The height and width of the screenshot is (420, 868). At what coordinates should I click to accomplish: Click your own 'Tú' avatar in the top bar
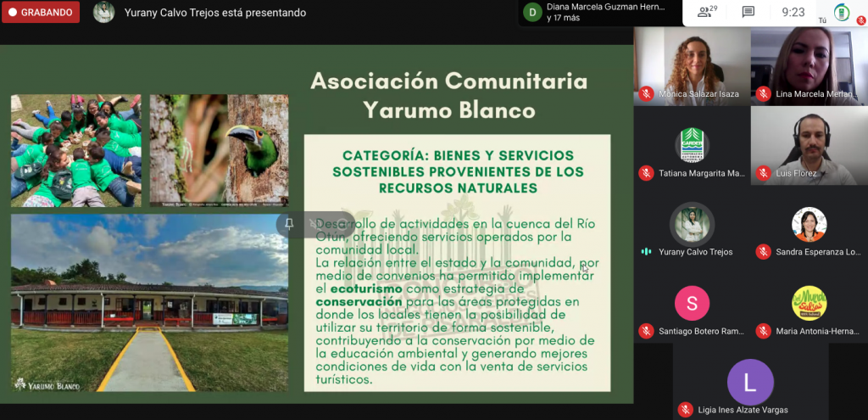tap(842, 12)
